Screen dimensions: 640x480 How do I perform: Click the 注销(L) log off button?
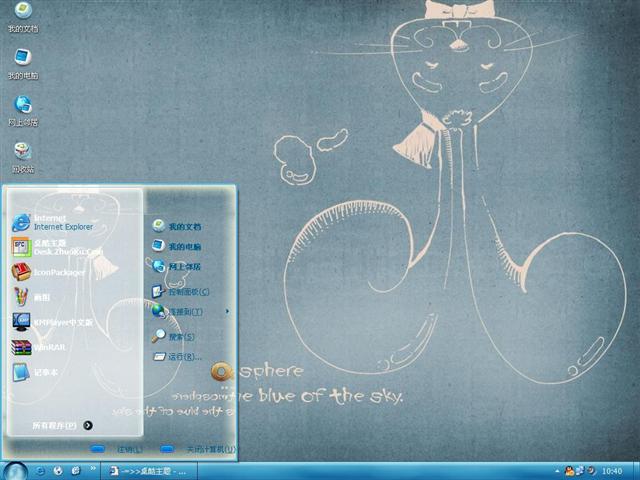[117, 449]
